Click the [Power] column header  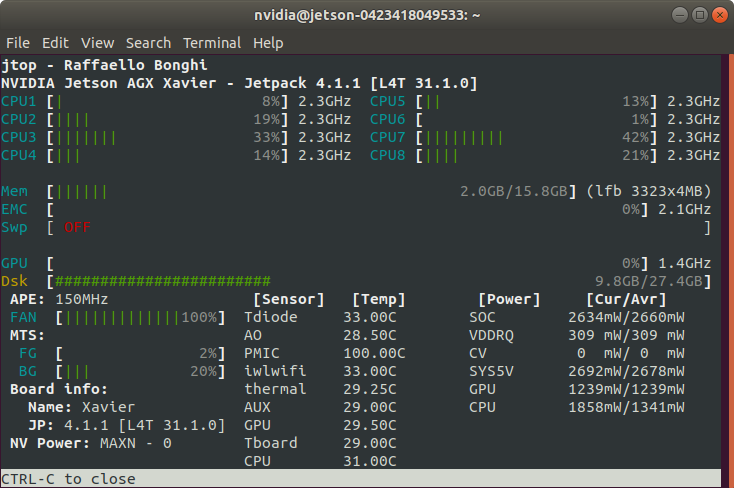(x=509, y=299)
